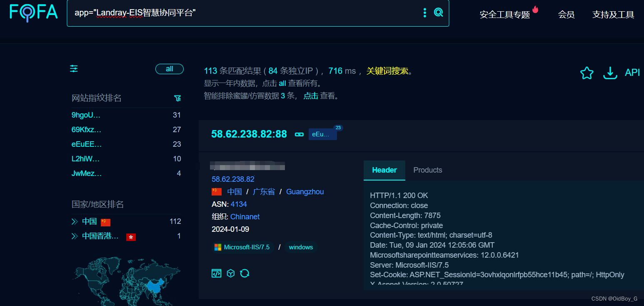Toggle the all data scope pill

tap(169, 69)
